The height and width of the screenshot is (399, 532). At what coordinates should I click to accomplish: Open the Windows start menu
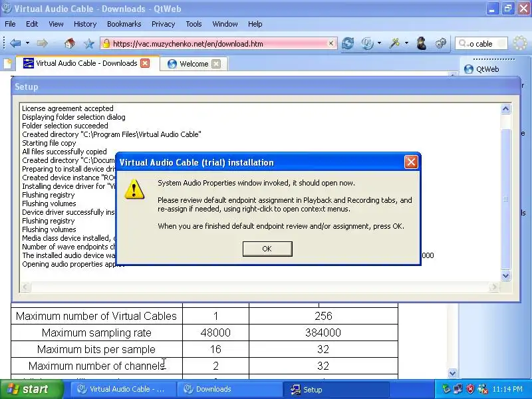(x=31, y=389)
